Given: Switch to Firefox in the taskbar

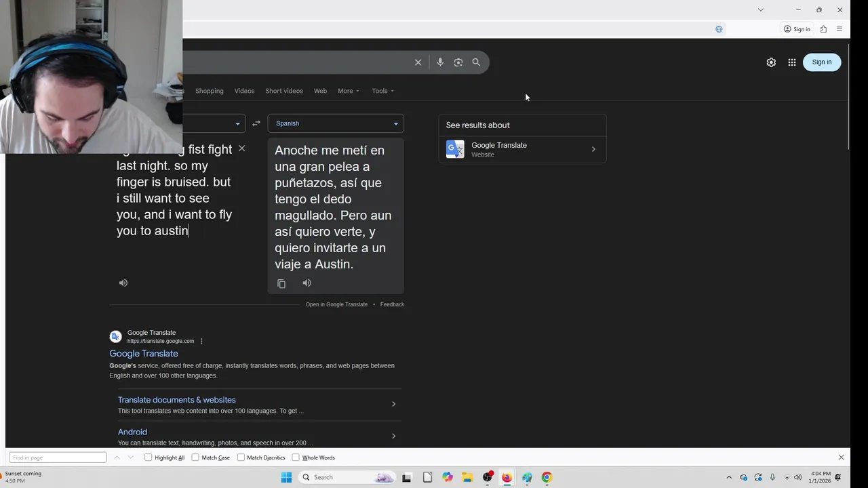Looking at the screenshot, I should [x=507, y=477].
